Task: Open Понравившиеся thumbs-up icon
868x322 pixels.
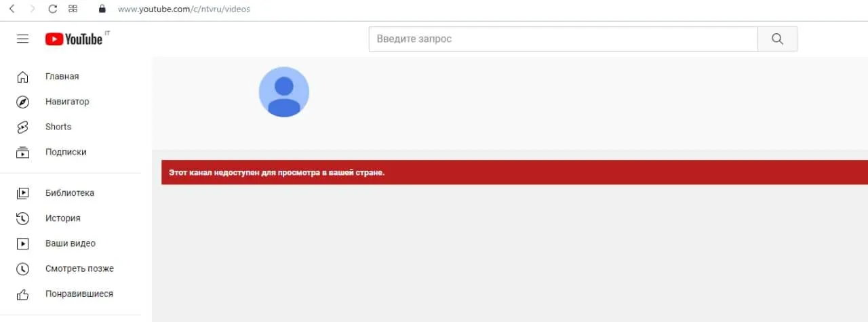Action: click(x=23, y=294)
